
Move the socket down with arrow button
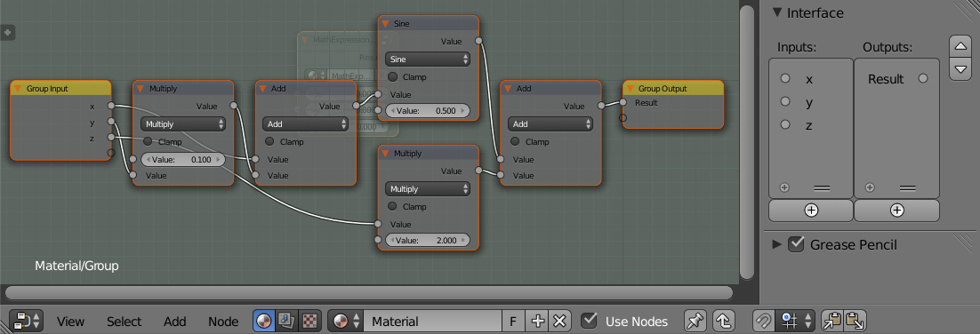click(x=960, y=68)
